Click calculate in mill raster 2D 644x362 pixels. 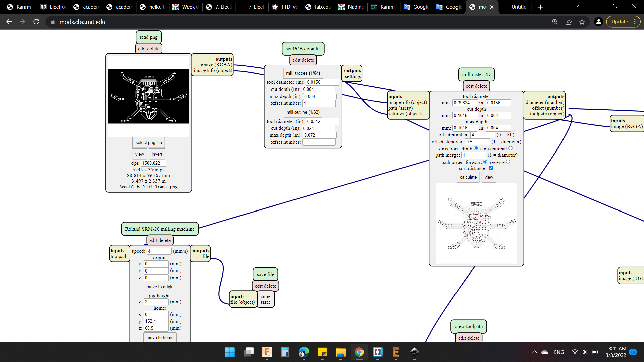(x=468, y=177)
